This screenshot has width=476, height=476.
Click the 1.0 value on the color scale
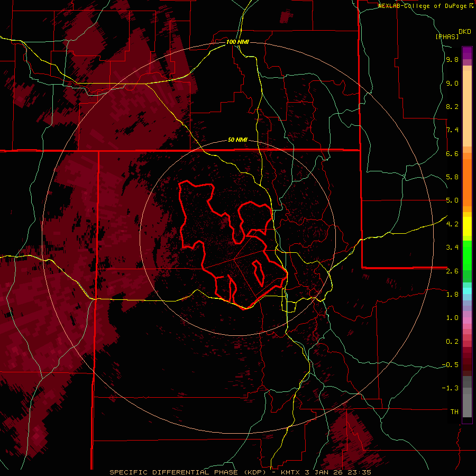coord(452,318)
